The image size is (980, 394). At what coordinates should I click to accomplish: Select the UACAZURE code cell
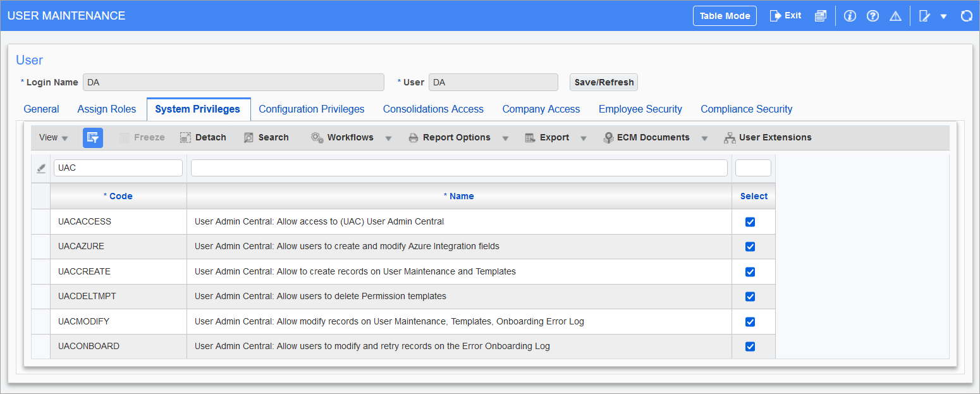(118, 247)
